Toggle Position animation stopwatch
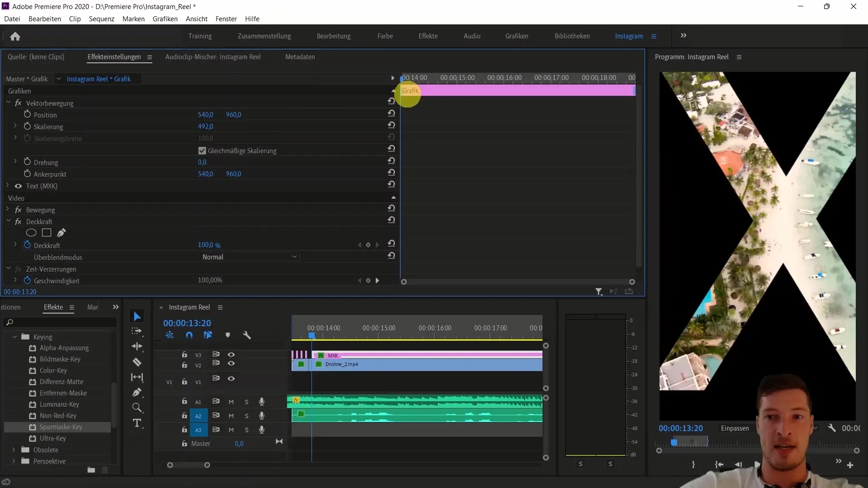The image size is (868, 488). click(x=27, y=114)
